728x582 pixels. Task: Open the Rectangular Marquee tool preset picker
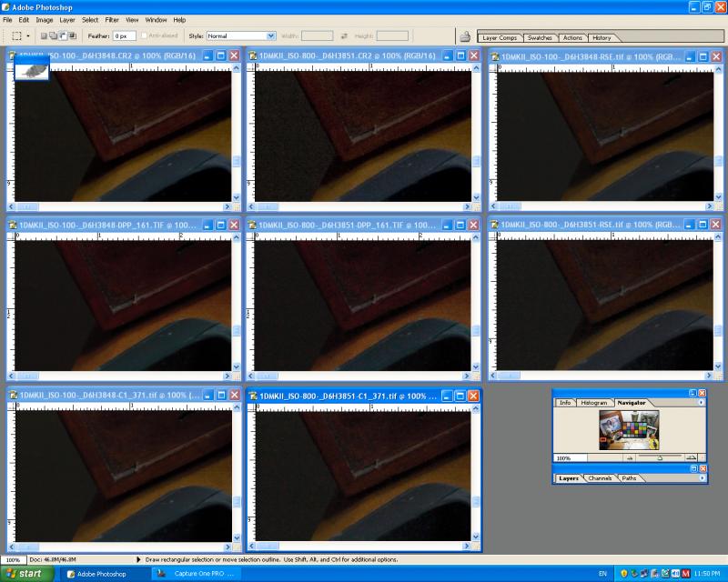coord(16,35)
